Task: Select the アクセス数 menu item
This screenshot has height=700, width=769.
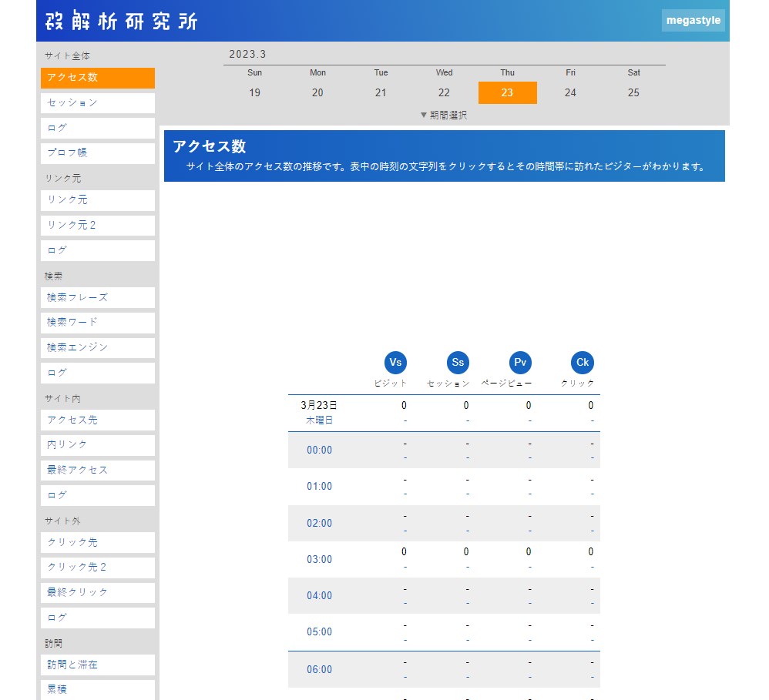Action: click(x=98, y=78)
